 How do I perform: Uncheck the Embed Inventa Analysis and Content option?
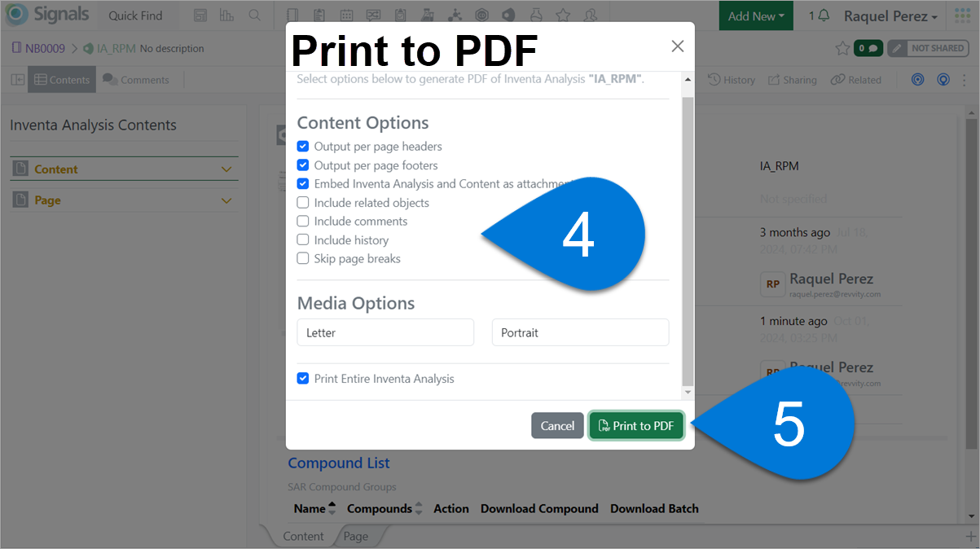click(302, 183)
